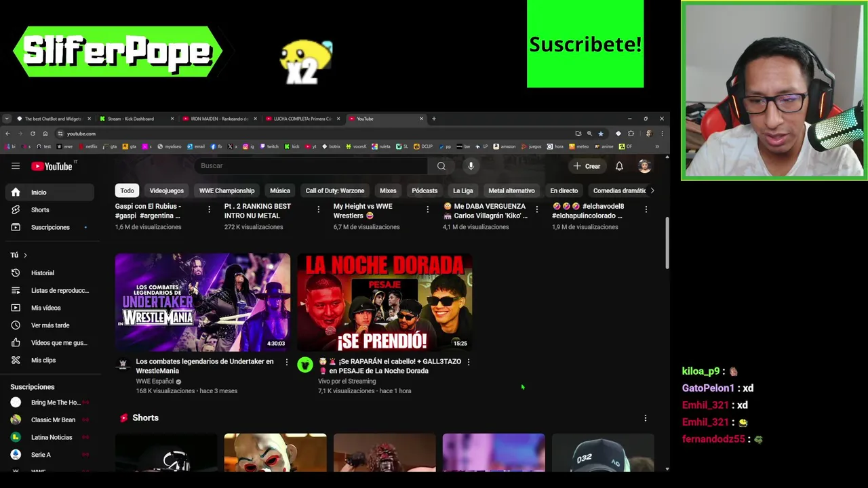Switch to the IRON MAIDEN browser tab
Viewport: 868px width, 488px height.
coord(219,119)
